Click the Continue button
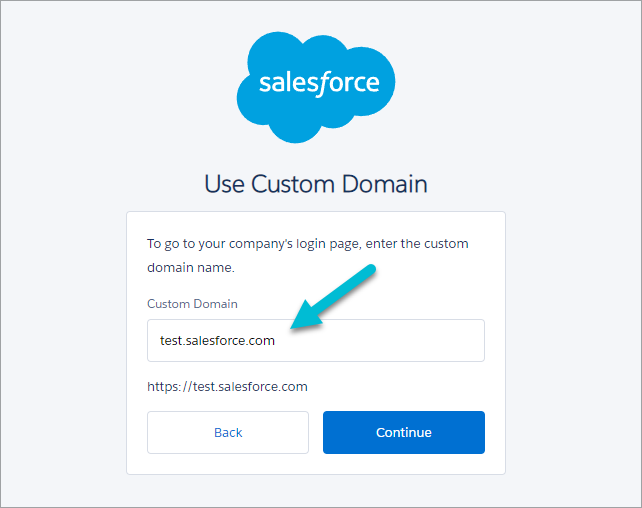Image resolution: width=642 pixels, height=508 pixels. tap(404, 432)
